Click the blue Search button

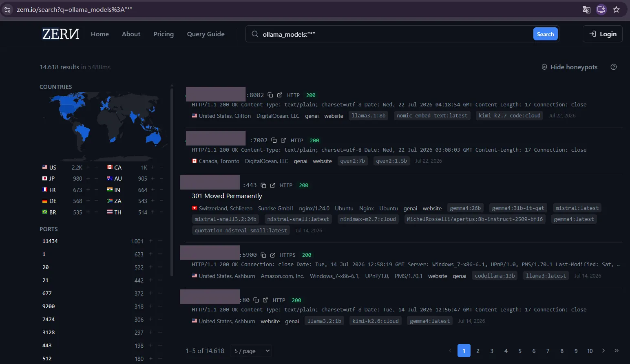[545, 34]
